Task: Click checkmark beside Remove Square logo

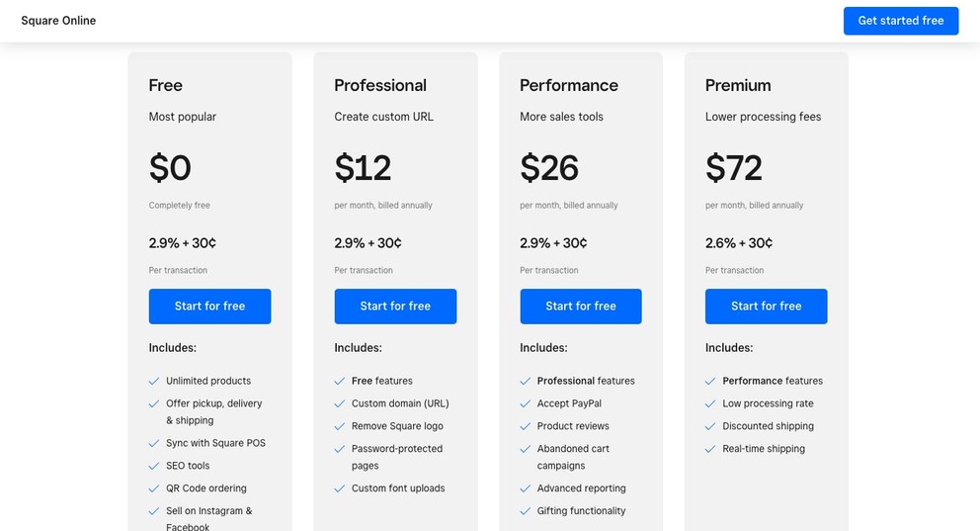Action: coord(339,426)
